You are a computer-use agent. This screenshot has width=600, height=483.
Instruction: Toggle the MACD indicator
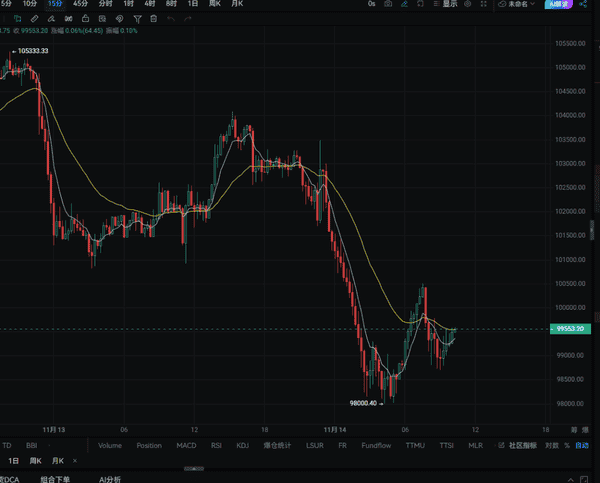pos(186,445)
